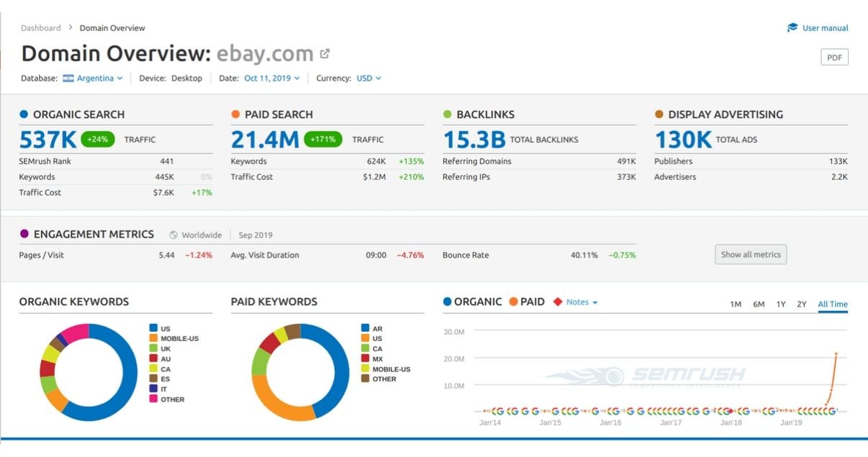Click the paid Keywords value 624K

point(376,161)
